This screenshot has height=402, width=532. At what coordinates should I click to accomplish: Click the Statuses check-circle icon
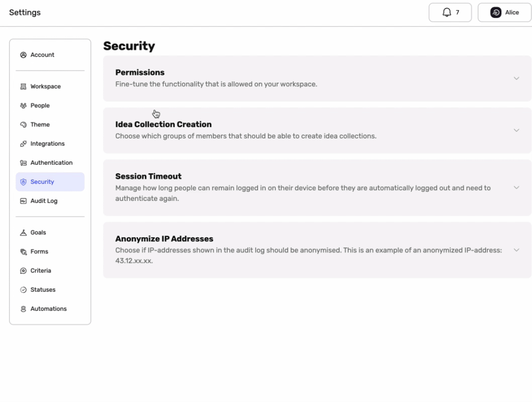23,290
